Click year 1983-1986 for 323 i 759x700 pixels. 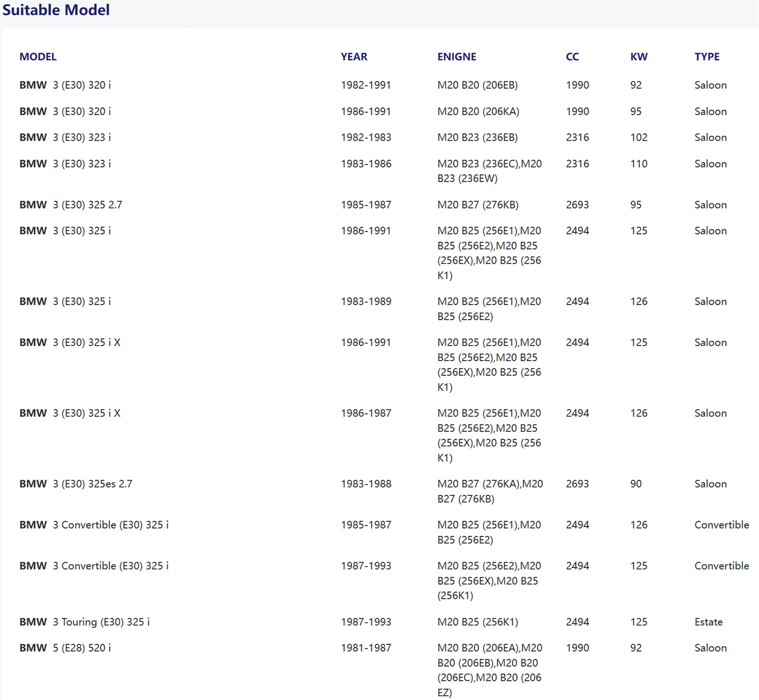366,164
